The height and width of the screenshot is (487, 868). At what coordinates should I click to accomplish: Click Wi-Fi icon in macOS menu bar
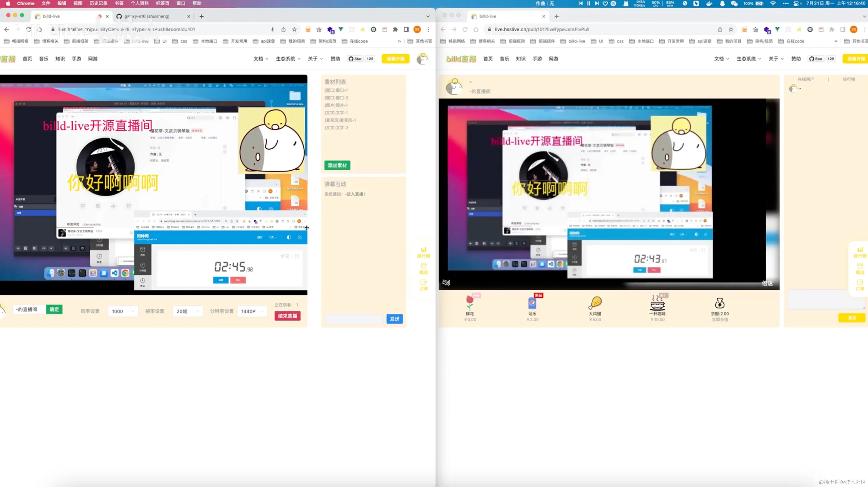tap(773, 3)
